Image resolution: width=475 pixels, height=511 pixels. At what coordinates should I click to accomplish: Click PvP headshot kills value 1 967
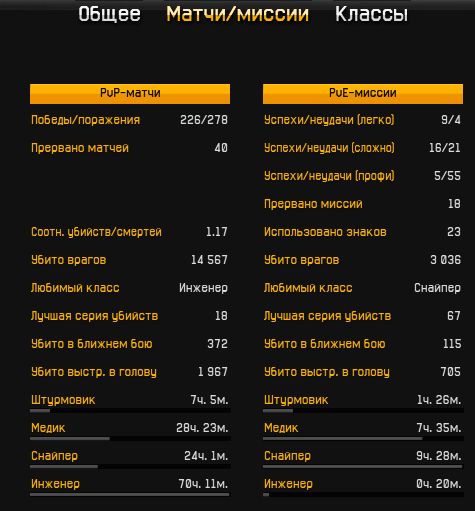(213, 372)
